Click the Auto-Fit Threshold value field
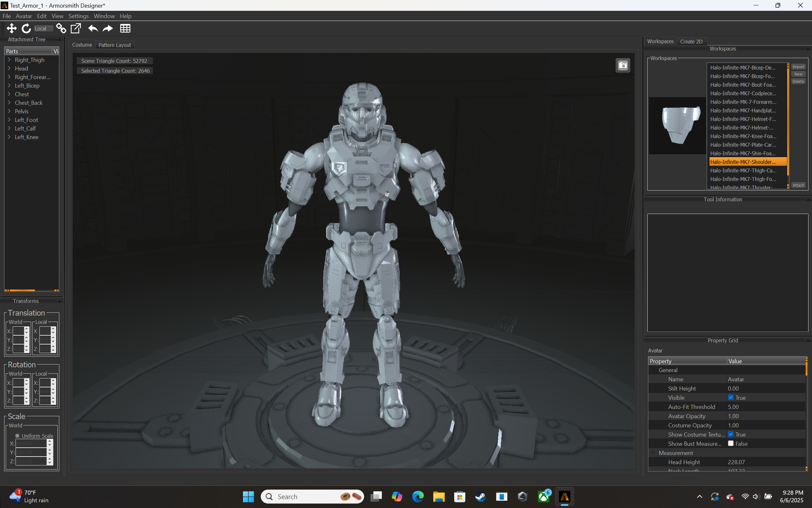Screen dimensions: 812x508 coord(766,407)
